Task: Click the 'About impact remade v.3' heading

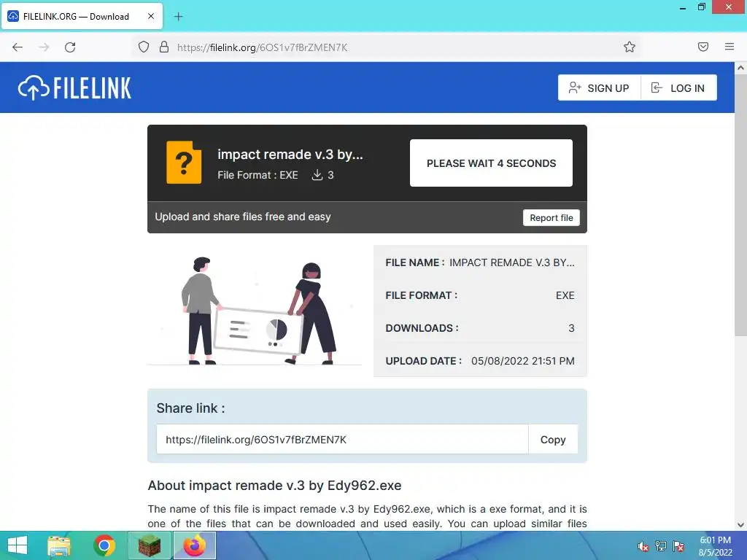Action: point(274,485)
